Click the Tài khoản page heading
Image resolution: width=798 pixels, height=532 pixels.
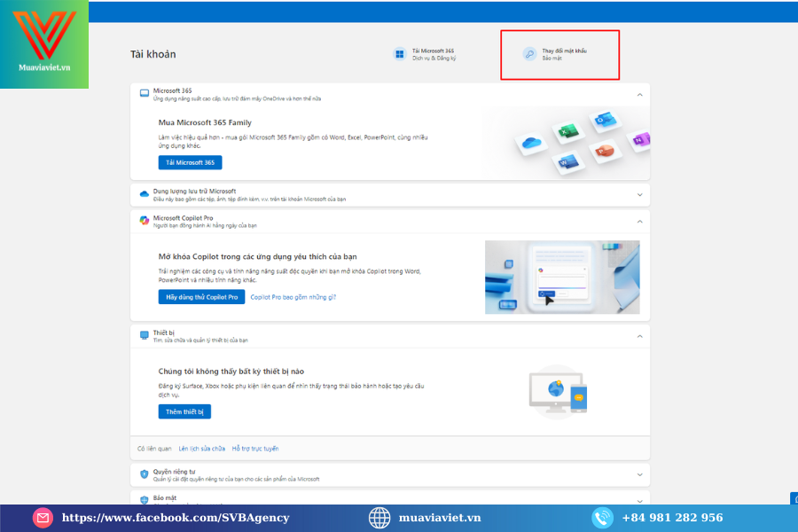click(153, 54)
